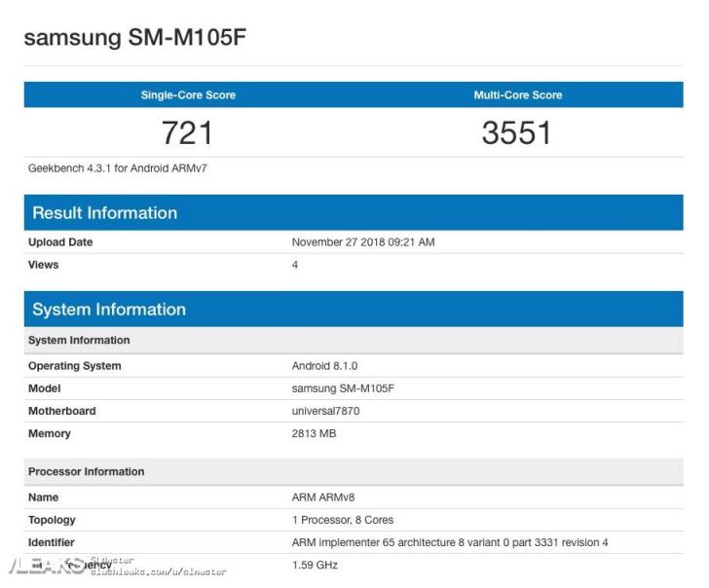Select the ARM implementer 65 identifier text
The height and width of the screenshot is (588, 709).
(450, 543)
